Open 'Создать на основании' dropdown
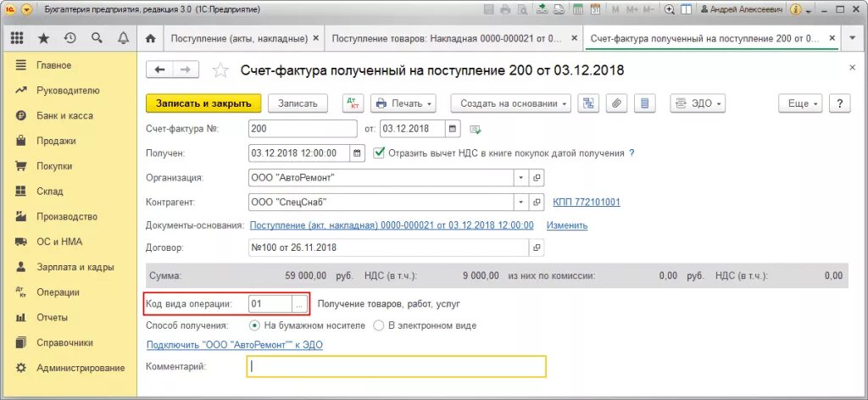Image resolution: width=868 pixels, height=400 pixels. [x=510, y=103]
